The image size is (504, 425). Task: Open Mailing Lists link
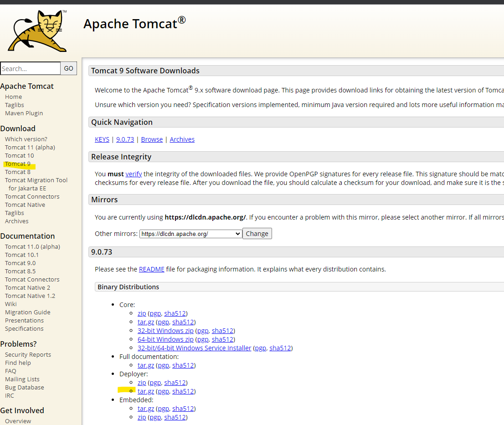22,379
